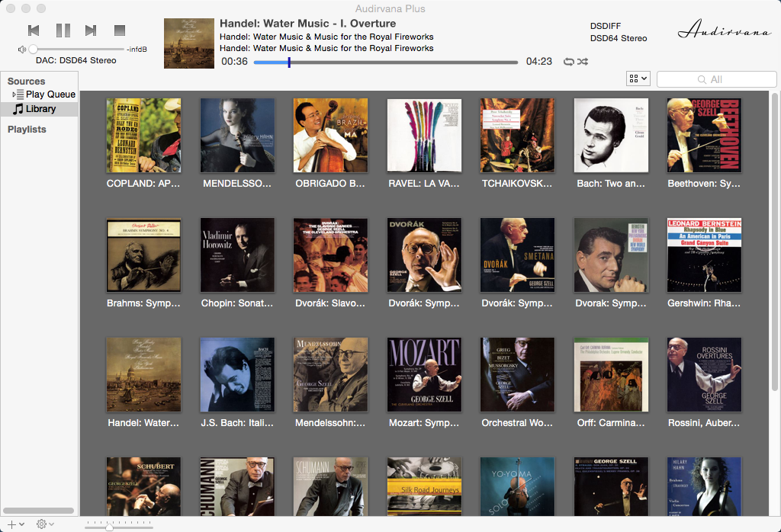Open the Mendelssohn:... George Szell album
The image size is (781, 532).
pos(330,374)
